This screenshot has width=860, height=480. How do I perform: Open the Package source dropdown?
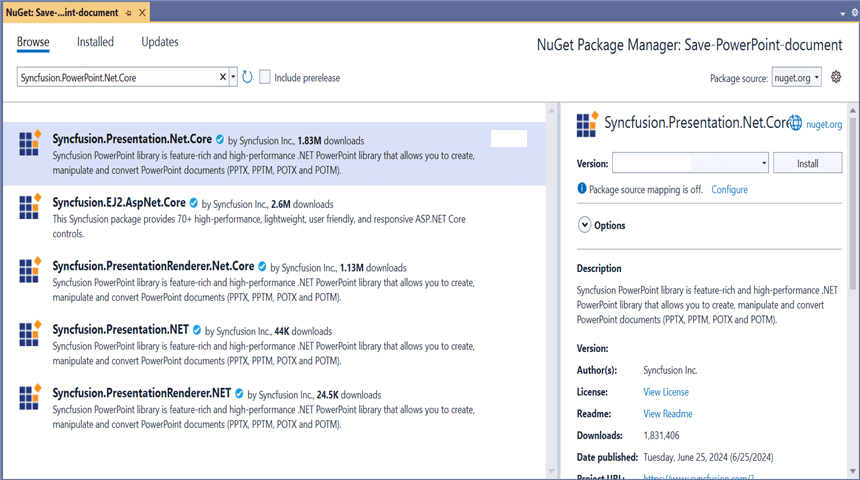click(796, 78)
